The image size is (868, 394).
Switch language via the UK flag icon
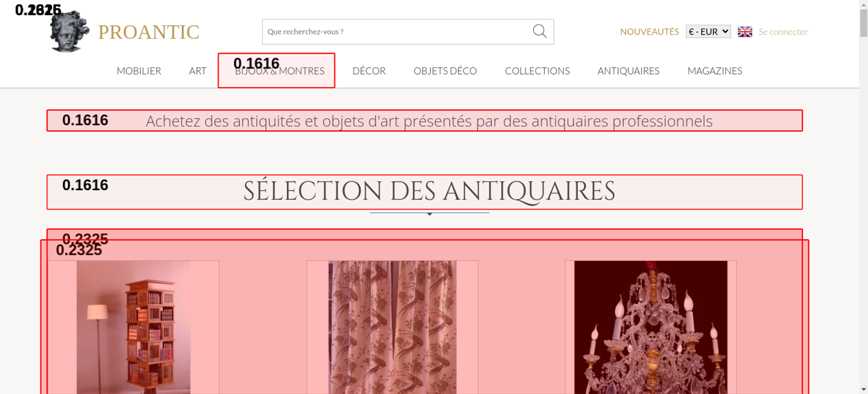[745, 32]
